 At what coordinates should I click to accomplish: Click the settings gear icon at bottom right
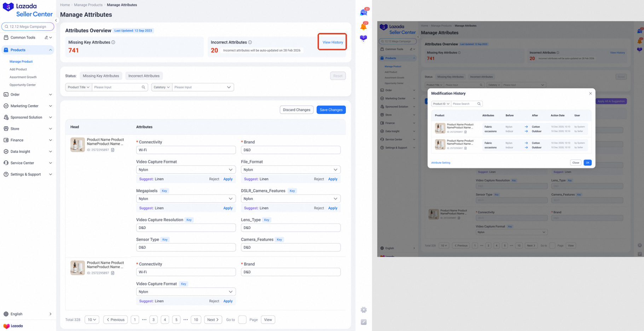[x=364, y=310]
